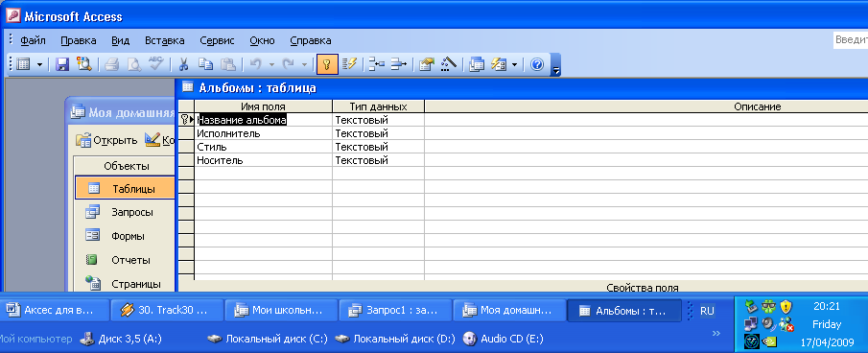Click the Properties icon
The width and height of the screenshot is (868, 353).
point(426,64)
